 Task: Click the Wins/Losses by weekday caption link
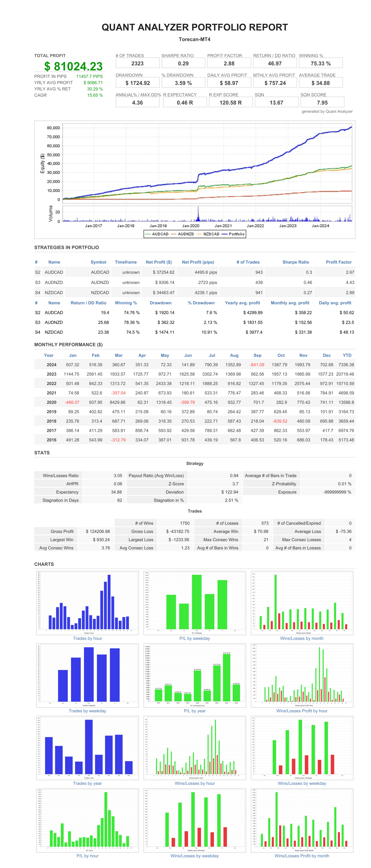coord(302,783)
